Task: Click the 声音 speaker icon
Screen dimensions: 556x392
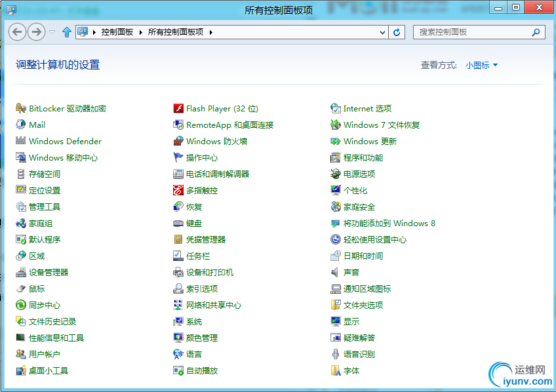Action: pyautogui.click(x=336, y=272)
